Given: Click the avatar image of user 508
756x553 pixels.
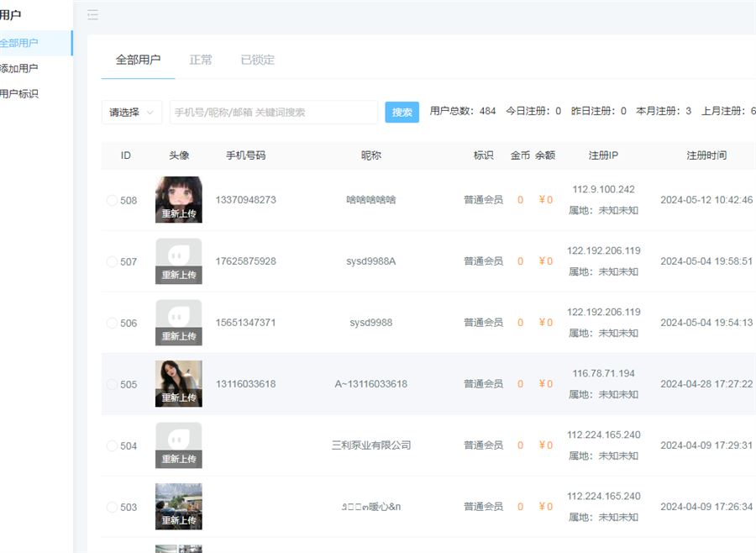Looking at the screenshot, I should tap(178, 192).
